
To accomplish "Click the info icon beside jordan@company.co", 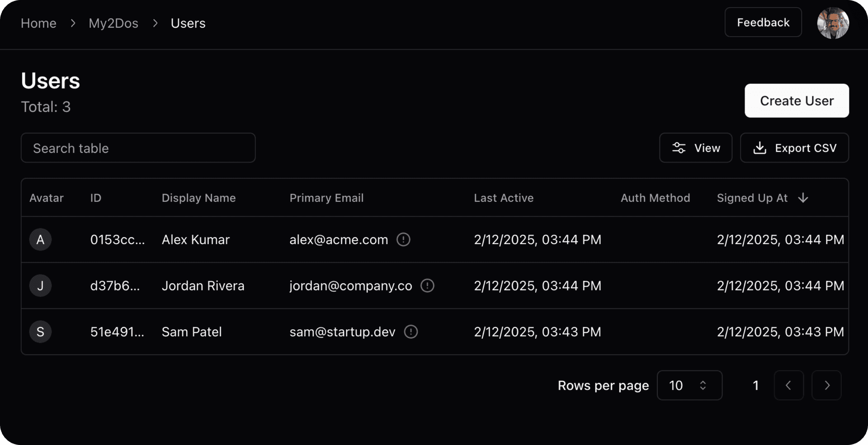I will (x=427, y=285).
